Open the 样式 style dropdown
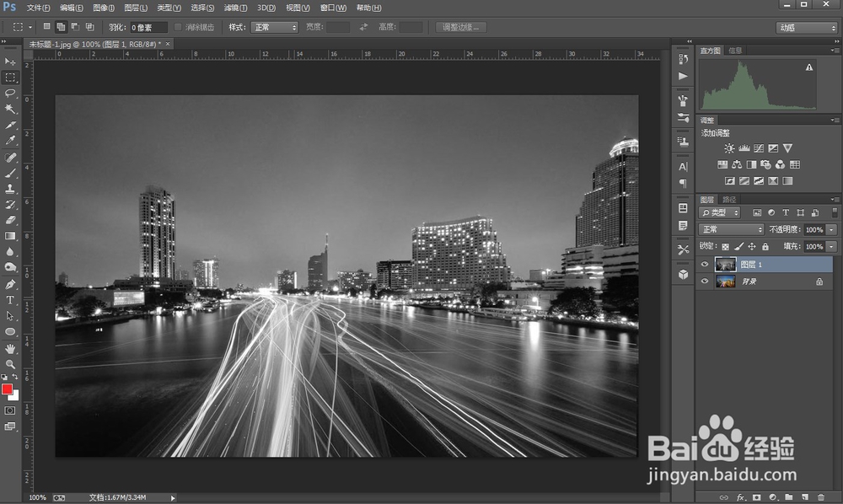 click(x=274, y=27)
